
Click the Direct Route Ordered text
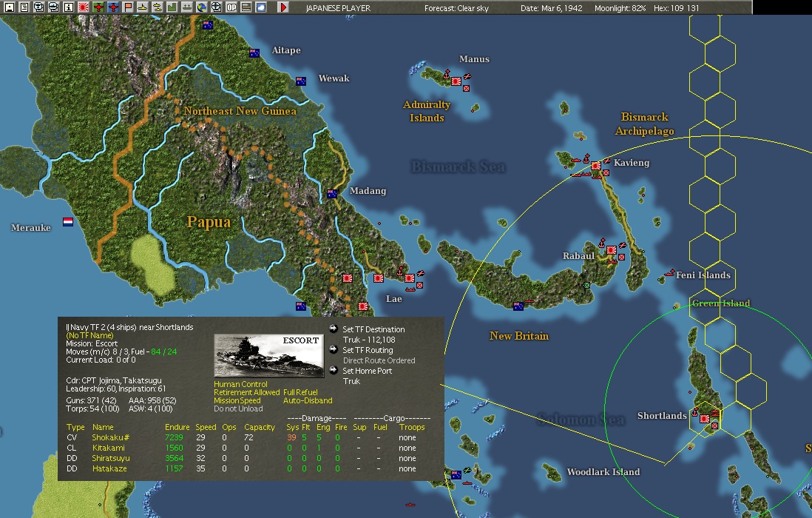click(379, 360)
